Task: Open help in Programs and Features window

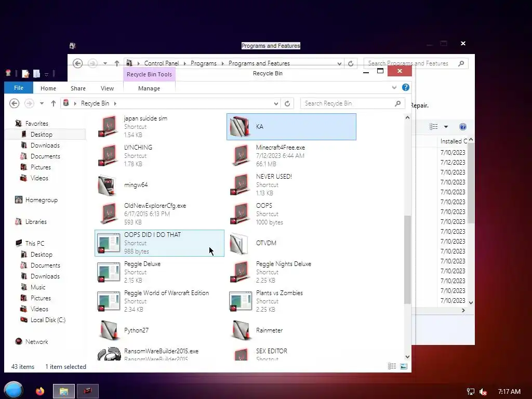Action: point(463,127)
